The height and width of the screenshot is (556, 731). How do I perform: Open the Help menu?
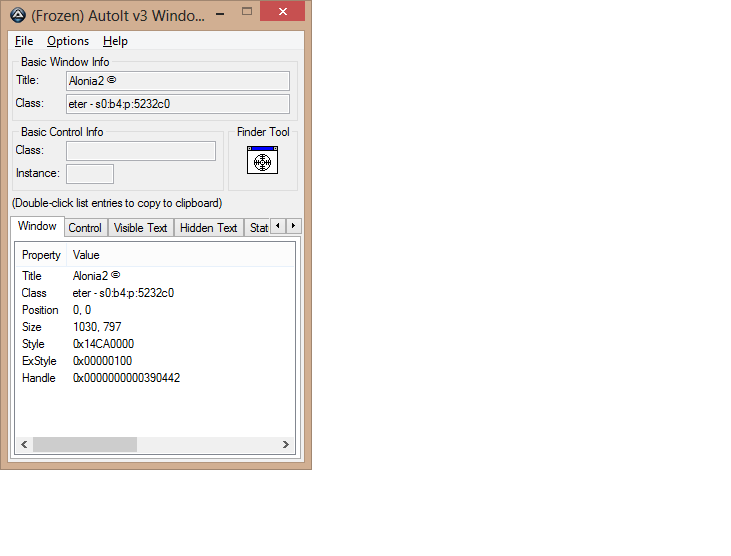pos(115,41)
